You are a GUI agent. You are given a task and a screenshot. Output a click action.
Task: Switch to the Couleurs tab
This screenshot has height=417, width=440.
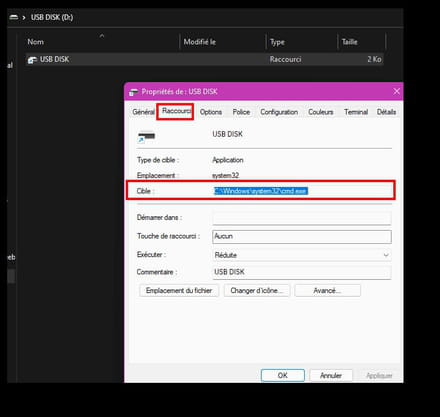coord(321,112)
